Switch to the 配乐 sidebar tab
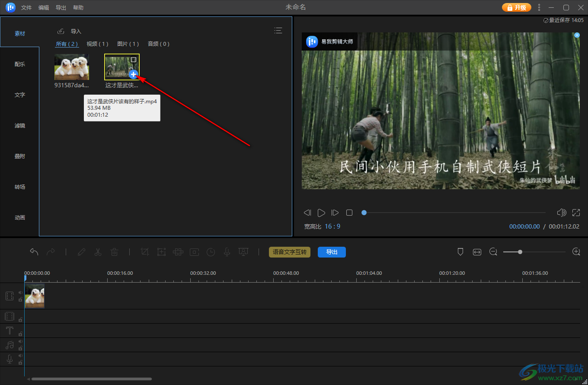Image resolution: width=588 pixels, height=385 pixels. click(20, 64)
